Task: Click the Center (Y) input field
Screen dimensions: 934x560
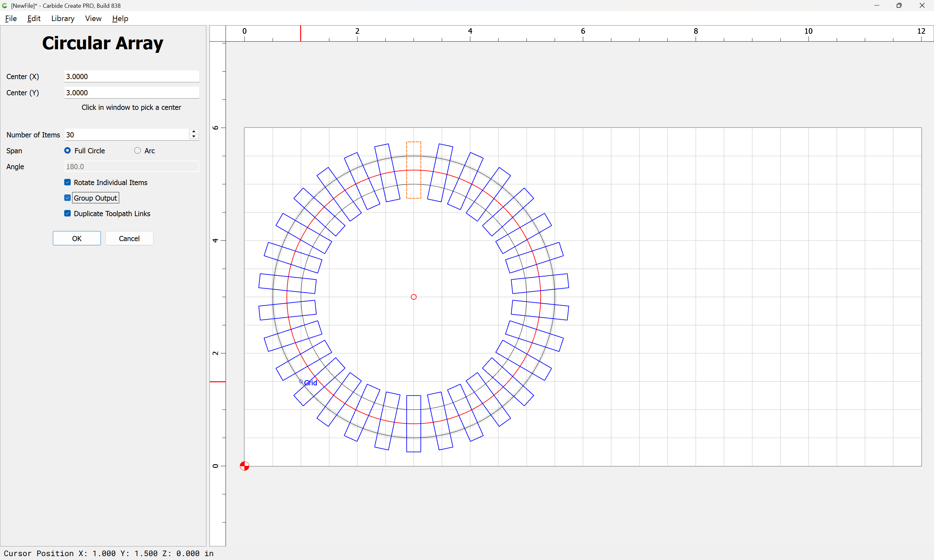Action: coord(131,92)
